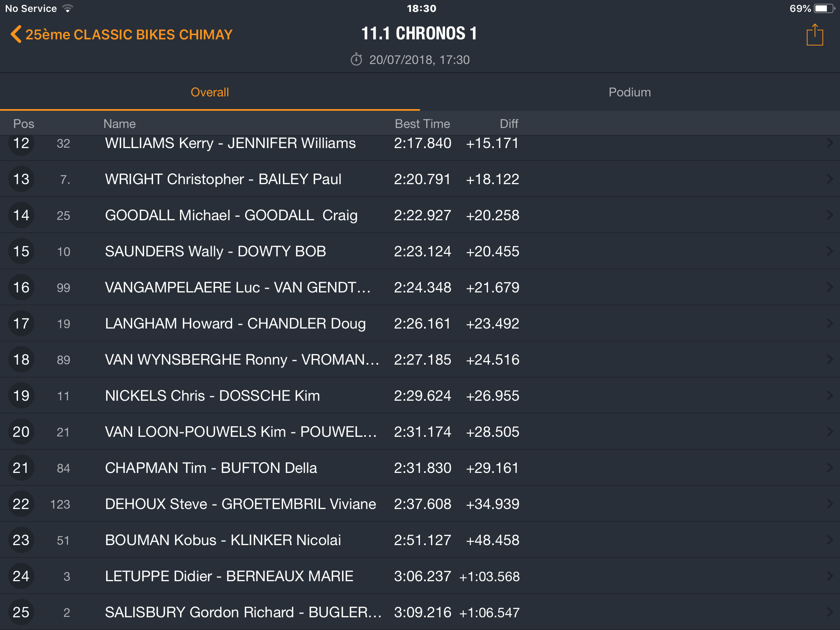Tap the position 19 circle badge
The height and width of the screenshot is (630, 840).
(21, 396)
